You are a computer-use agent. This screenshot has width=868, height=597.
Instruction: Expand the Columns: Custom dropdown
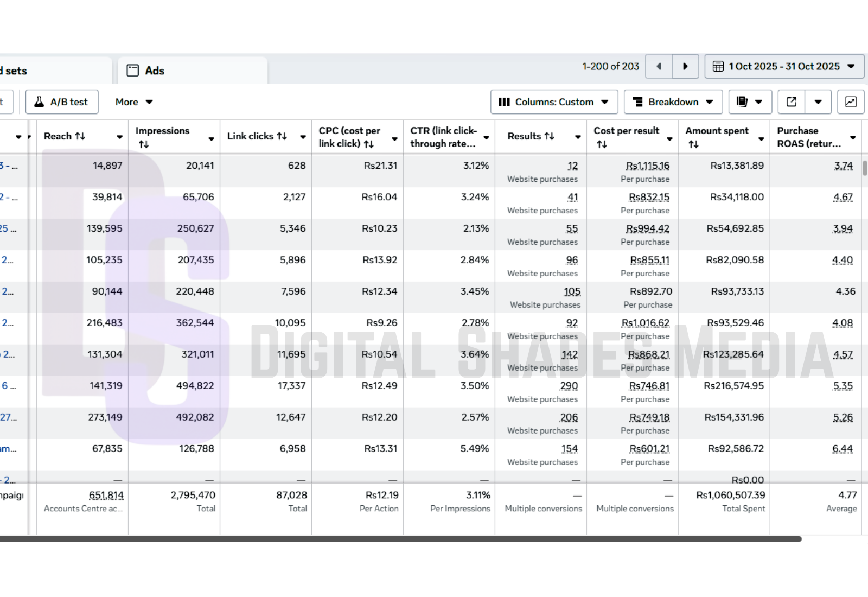552,102
